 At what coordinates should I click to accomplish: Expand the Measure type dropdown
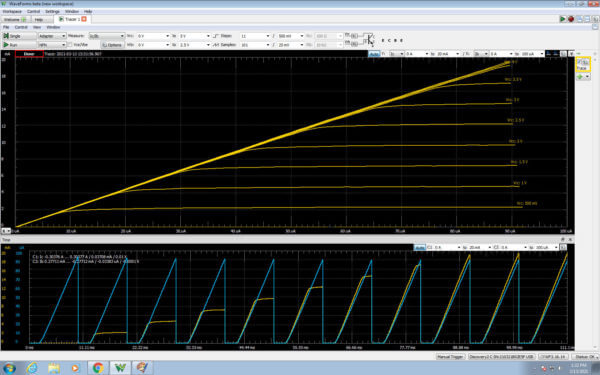107,36
